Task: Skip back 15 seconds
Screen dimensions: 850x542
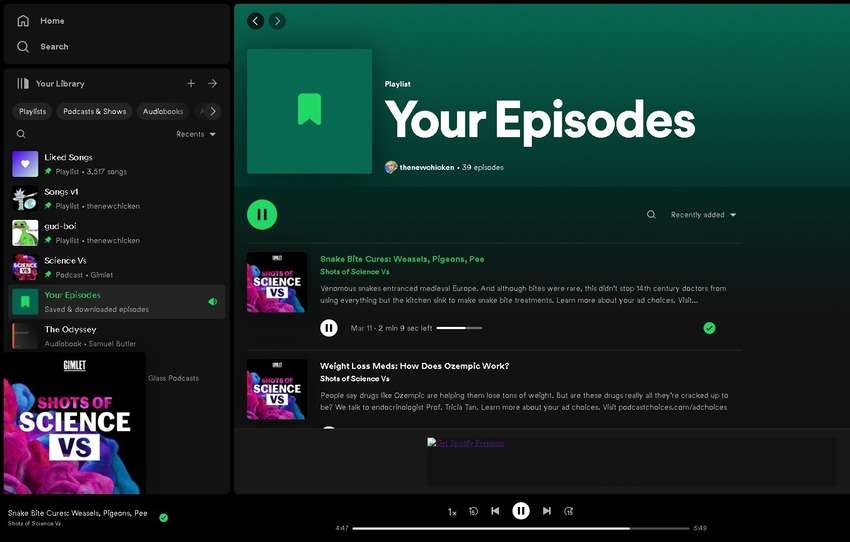Action: [x=473, y=511]
